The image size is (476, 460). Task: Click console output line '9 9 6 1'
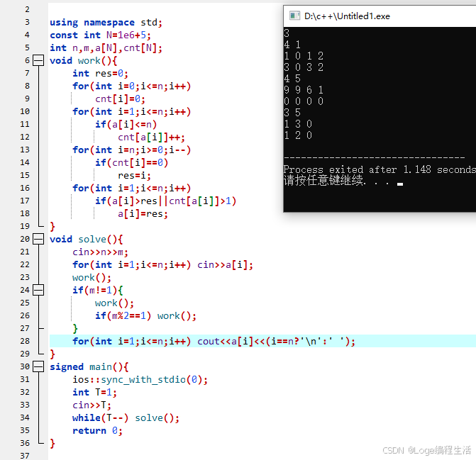coord(304,90)
